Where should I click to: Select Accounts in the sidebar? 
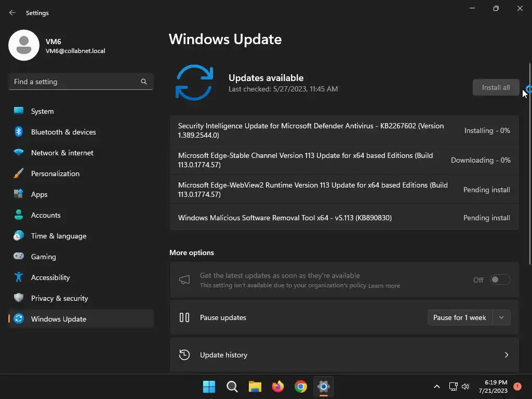[x=81, y=215]
